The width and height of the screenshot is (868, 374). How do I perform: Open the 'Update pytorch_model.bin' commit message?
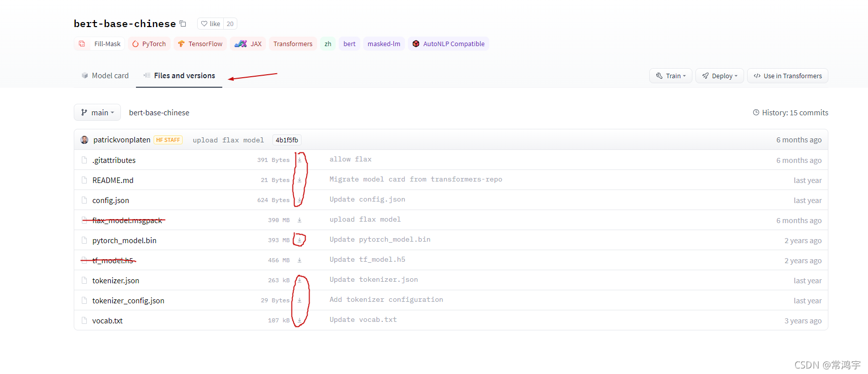tap(380, 240)
